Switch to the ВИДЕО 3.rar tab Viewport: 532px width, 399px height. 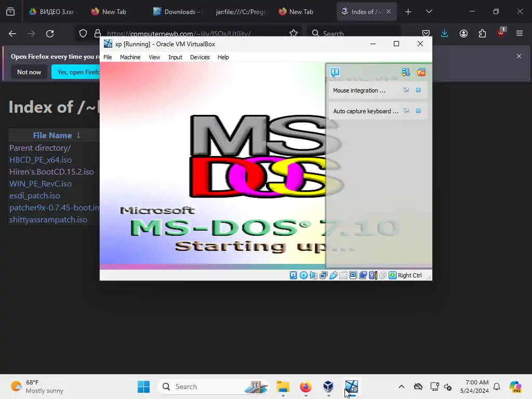[54, 11]
